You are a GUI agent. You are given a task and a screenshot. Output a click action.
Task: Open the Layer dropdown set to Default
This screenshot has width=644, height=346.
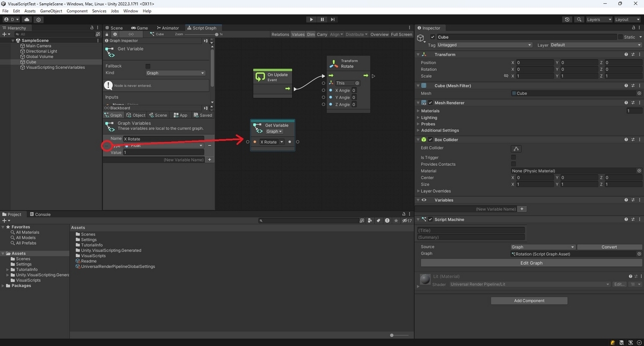(x=595, y=45)
